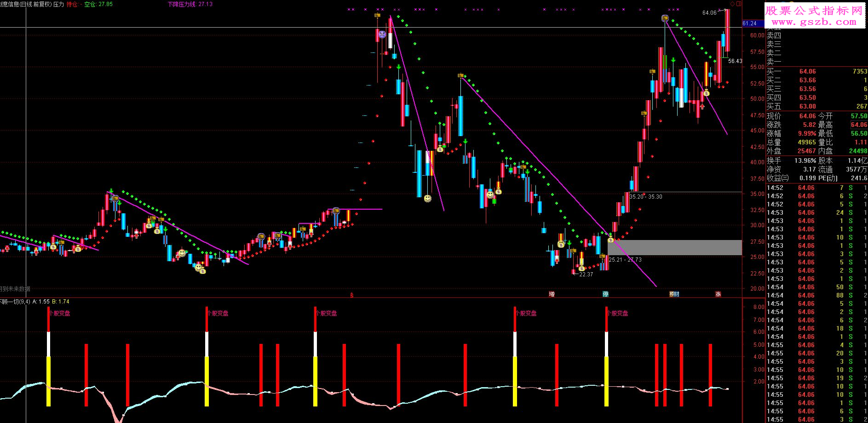The image size is (868, 423).
Task: Click the 买五 volume 267
Action: coord(862,106)
